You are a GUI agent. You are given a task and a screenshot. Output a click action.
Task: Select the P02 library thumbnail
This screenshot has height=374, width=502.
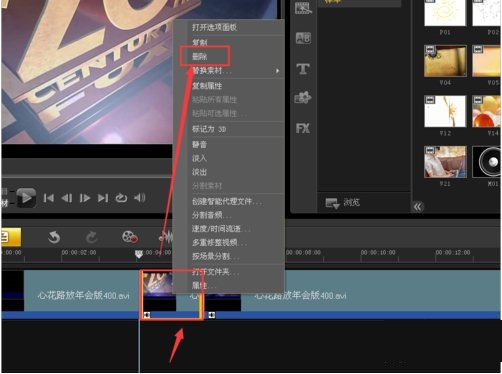pos(487,13)
